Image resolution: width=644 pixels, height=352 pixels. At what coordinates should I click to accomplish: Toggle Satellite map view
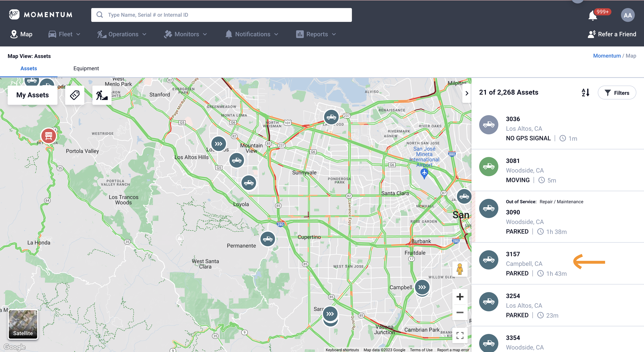coord(23,325)
